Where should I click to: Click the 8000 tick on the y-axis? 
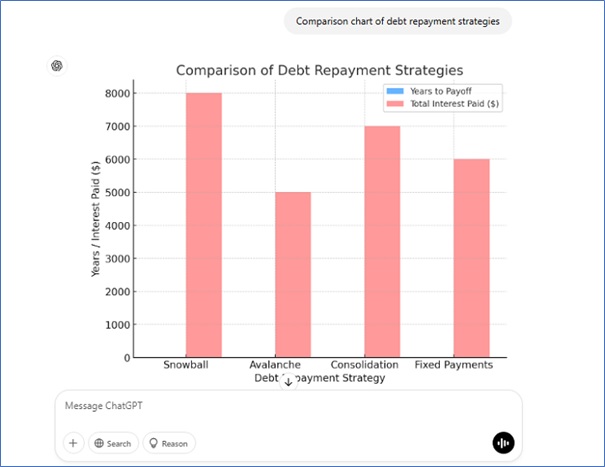pos(118,93)
